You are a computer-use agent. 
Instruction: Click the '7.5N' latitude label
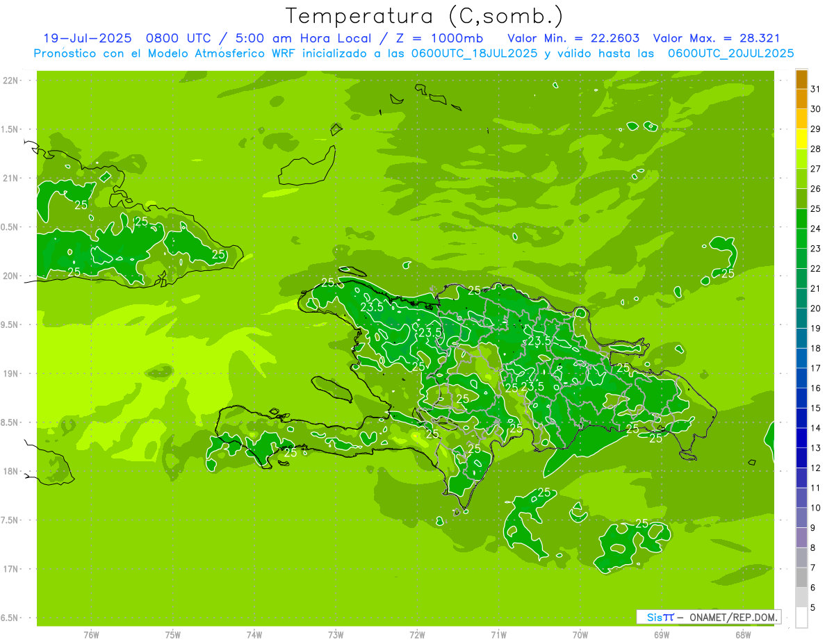(10, 520)
